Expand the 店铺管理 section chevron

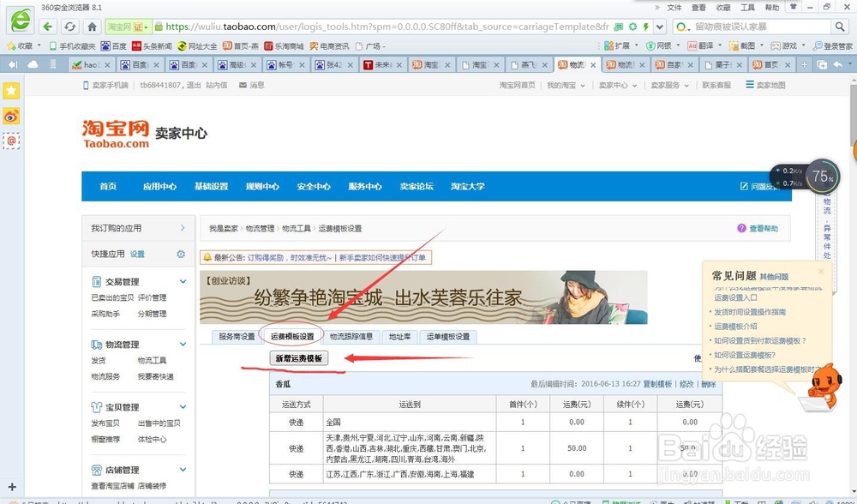[182, 469]
